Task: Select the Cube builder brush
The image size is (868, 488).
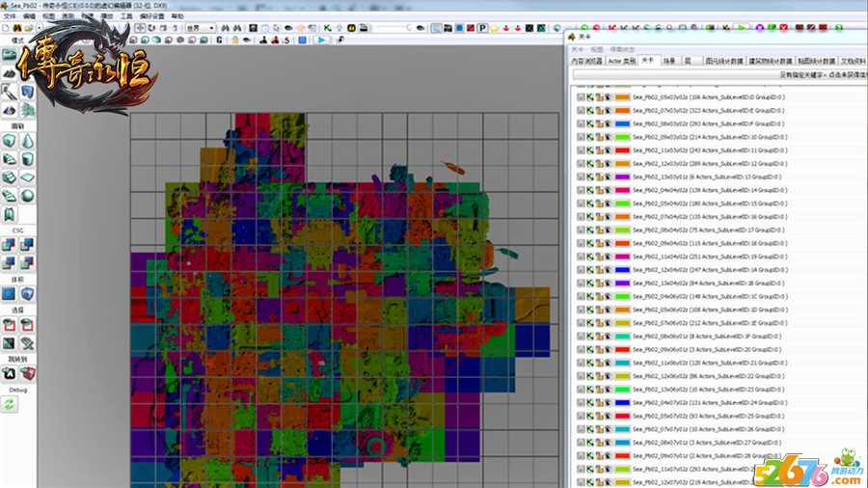Action: click(x=10, y=141)
